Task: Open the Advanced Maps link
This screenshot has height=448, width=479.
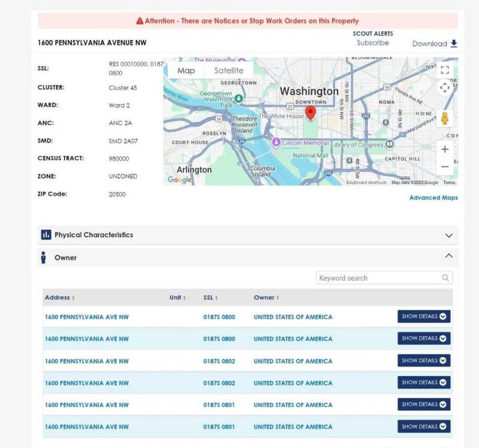Action: pos(433,198)
